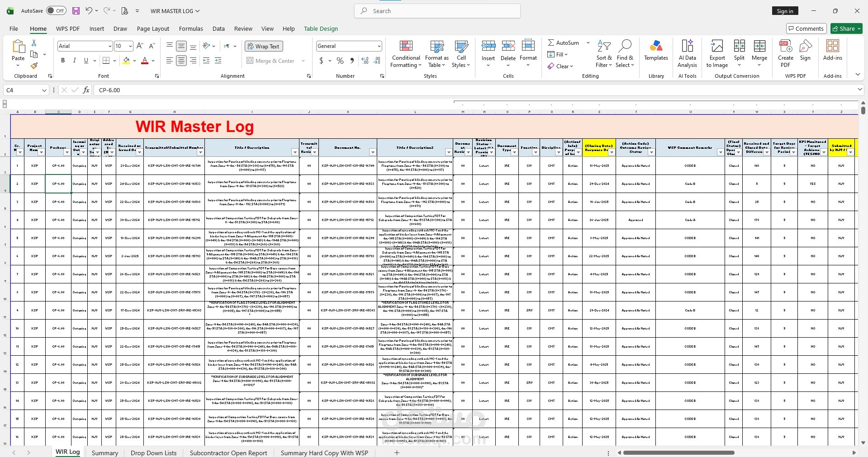Viewport: 868px width, 457px height.
Task: Toggle Center horizontal alignment
Action: click(181, 61)
